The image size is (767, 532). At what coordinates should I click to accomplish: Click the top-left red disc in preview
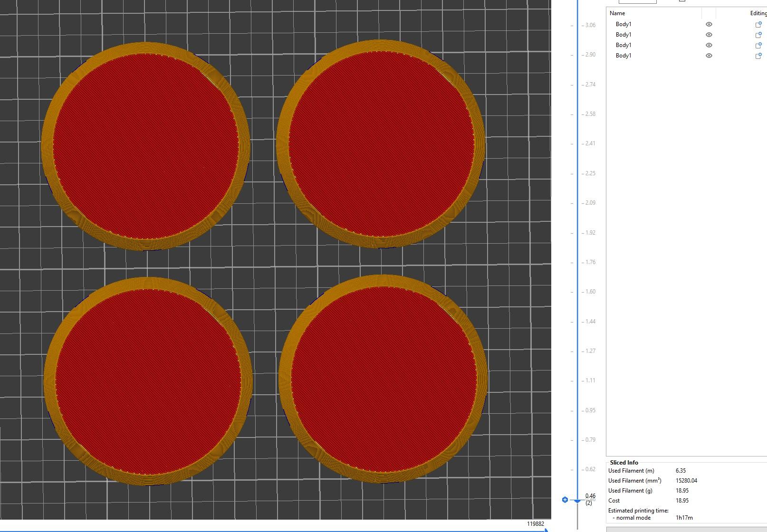click(x=146, y=146)
